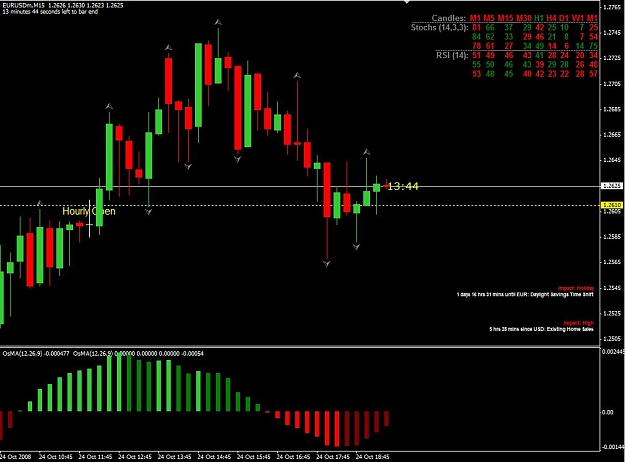
Task: Click the 1.2705 price axis label
Action: click(x=612, y=84)
